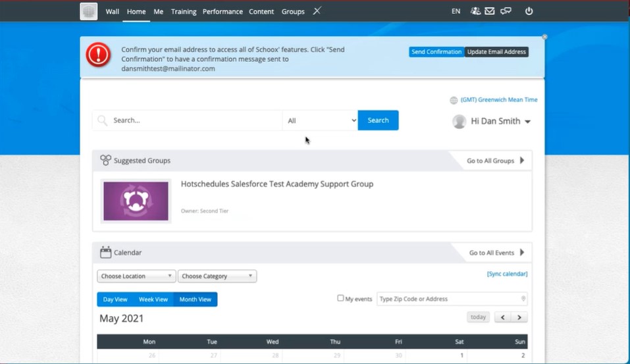Open the Performance menu
This screenshot has width=630, height=364.
click(223, 11)
